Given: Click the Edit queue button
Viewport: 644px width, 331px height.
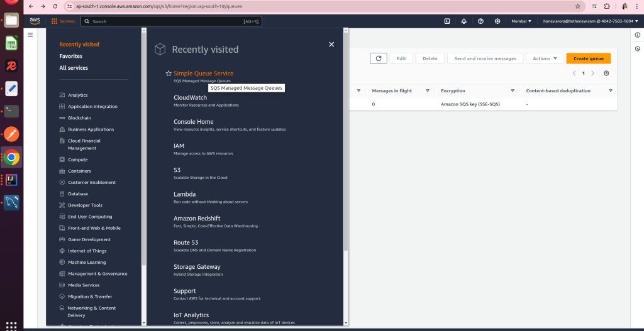Looking at the screenshot, I should tap(401, 58).
